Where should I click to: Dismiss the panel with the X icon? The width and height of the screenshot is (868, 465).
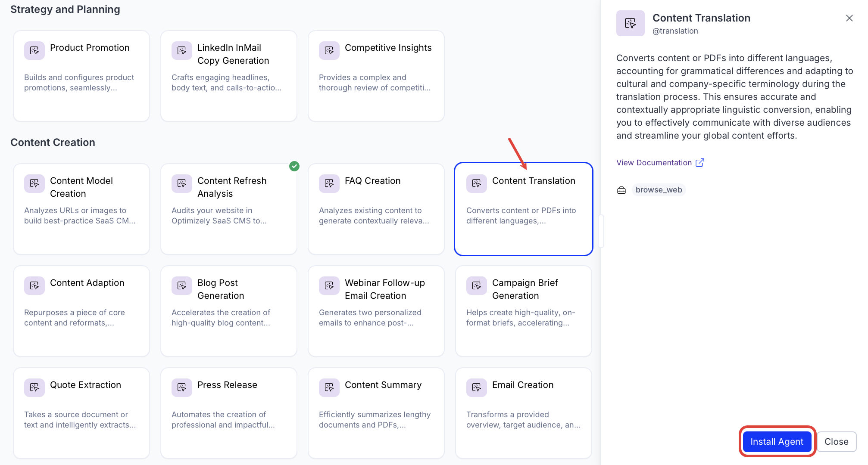(849, 18)
